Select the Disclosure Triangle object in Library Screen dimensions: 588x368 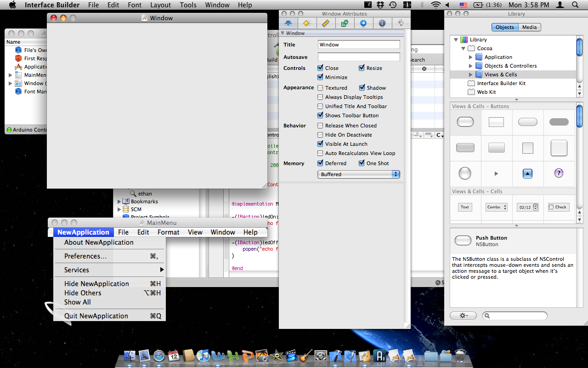[x=496, y=173]
